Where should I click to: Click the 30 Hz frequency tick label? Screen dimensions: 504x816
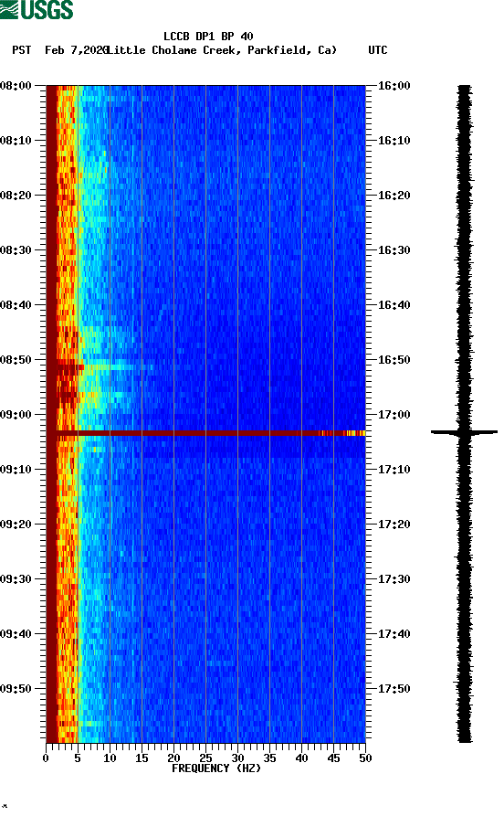pos(237,758)
